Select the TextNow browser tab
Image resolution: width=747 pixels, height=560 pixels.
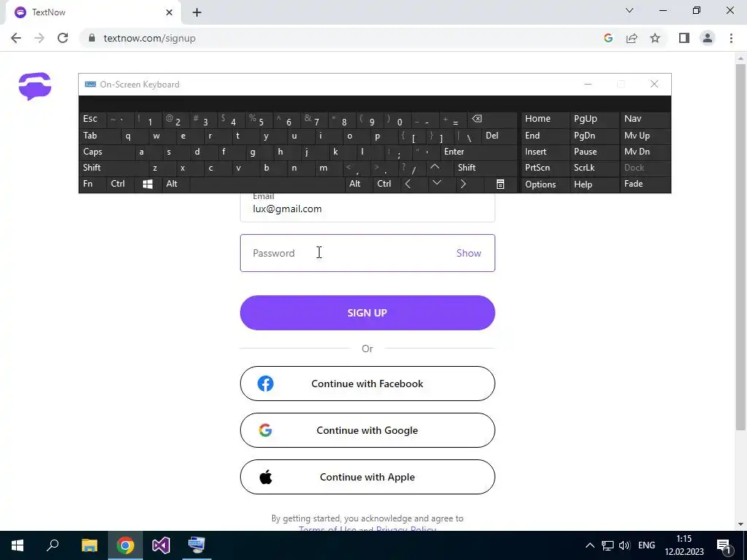click(93, 12)
